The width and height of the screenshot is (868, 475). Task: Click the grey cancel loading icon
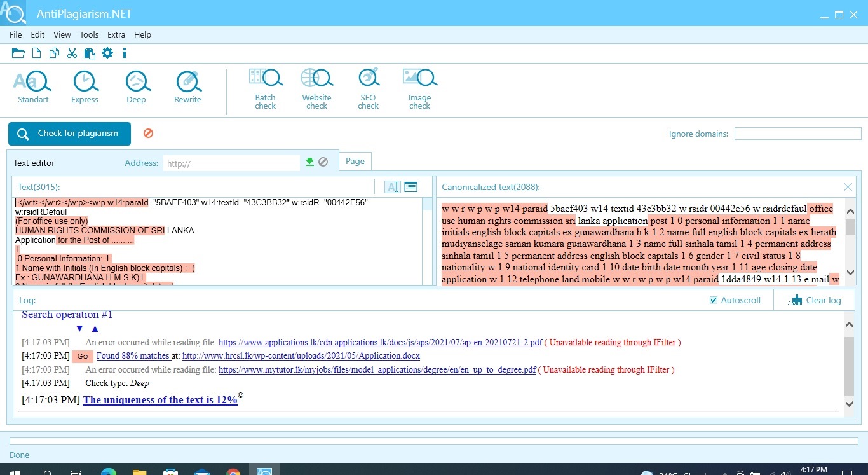tap(323, 162)
